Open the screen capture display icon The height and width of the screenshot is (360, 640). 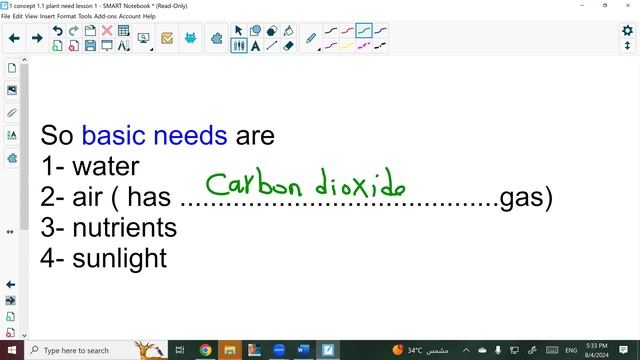pyautogui.click(x=144, y=38)
